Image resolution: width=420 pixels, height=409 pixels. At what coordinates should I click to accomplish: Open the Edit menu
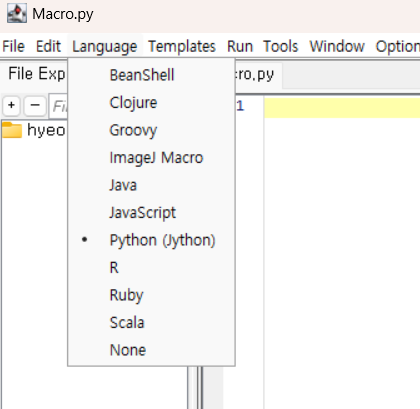[x=48, y=46]
